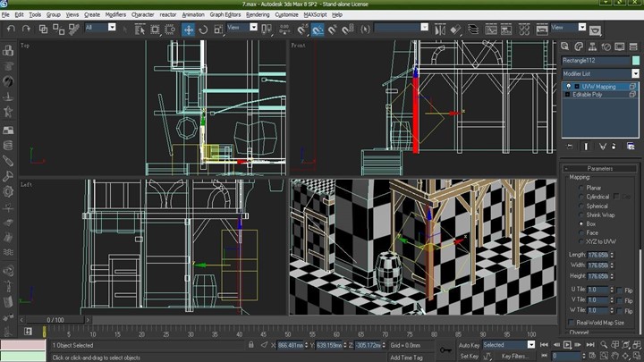Toggle the UVW Mapping modifier lightbulb
Viewport: 644px width, 362px height.
(x=569, y=87)
